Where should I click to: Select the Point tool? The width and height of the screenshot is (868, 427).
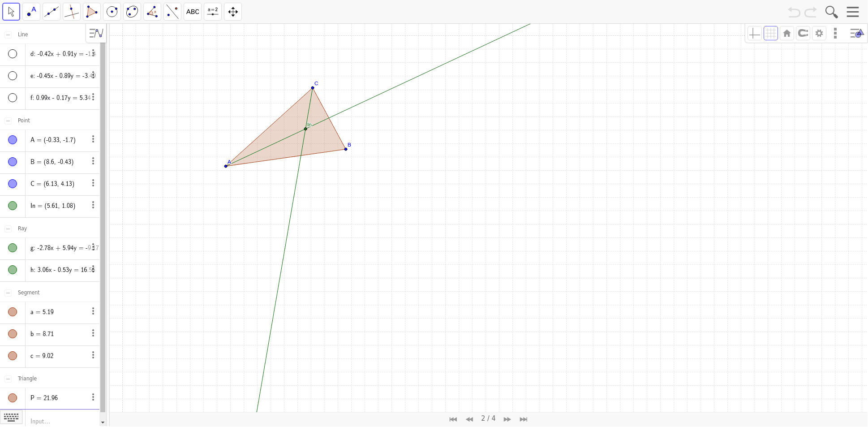pyautogui.click(x=31, y=12)
